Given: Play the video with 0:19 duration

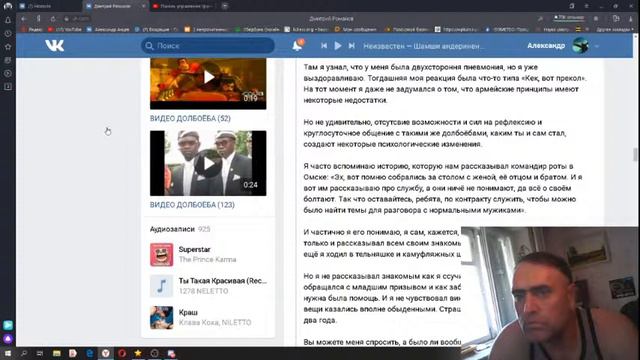Looking at the screenshot, I should pyautogui.click(x=208, y=83).
